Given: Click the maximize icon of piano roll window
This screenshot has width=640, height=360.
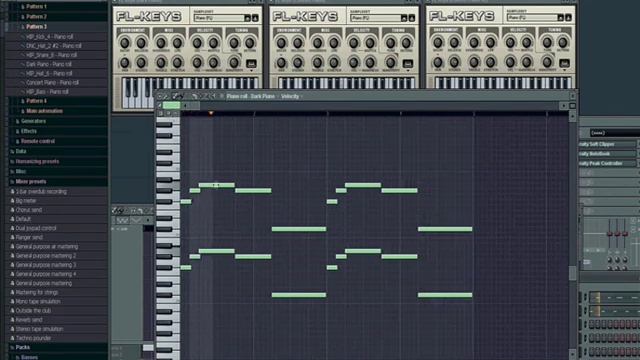Looking at the screenshot, I should click(x=572, y=106).
